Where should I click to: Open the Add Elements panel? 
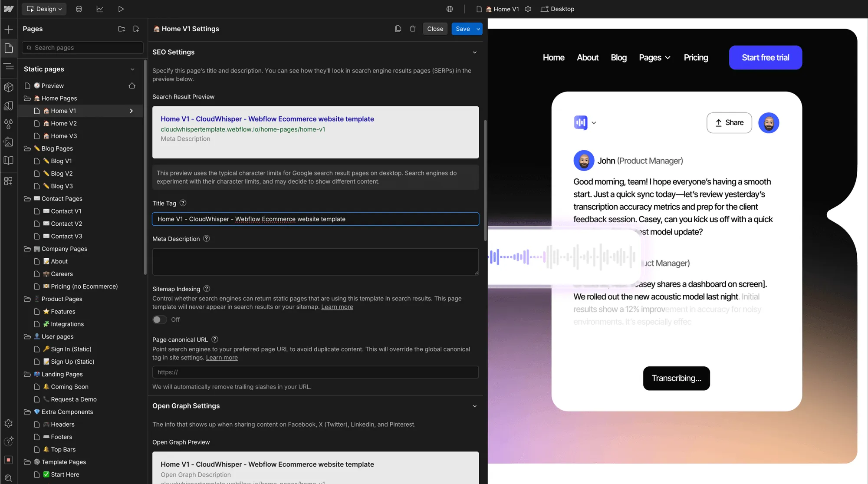click(x=9, y=29)
